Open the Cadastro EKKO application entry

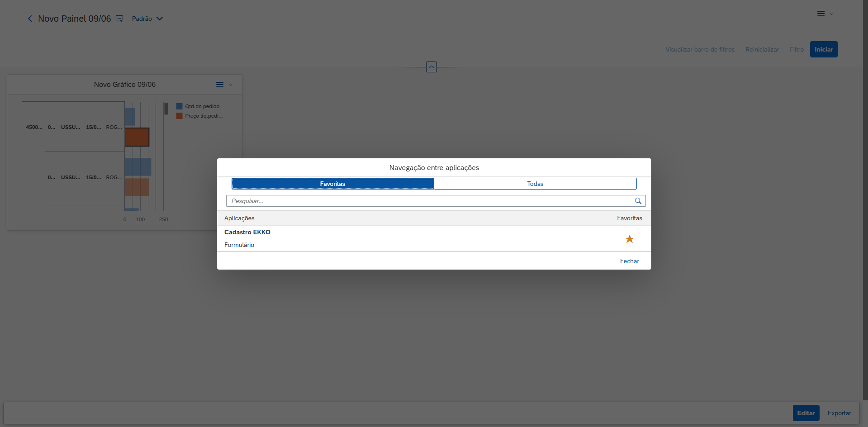[247, 232]
